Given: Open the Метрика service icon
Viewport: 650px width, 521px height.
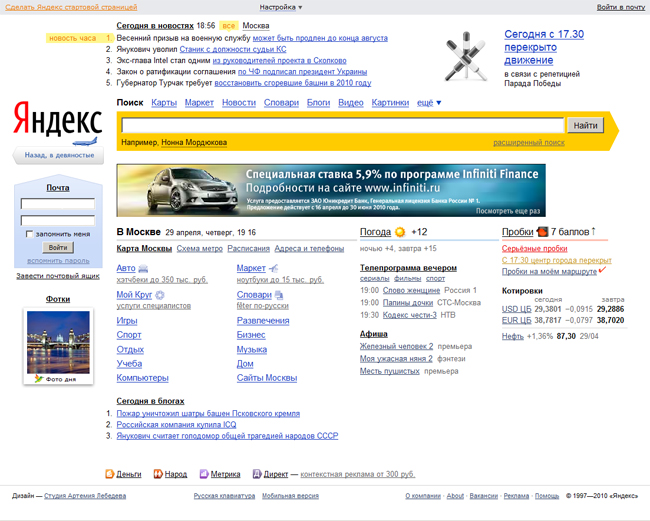Looking at the screenshot, I should pyautogui.click(x=204, y=474).
